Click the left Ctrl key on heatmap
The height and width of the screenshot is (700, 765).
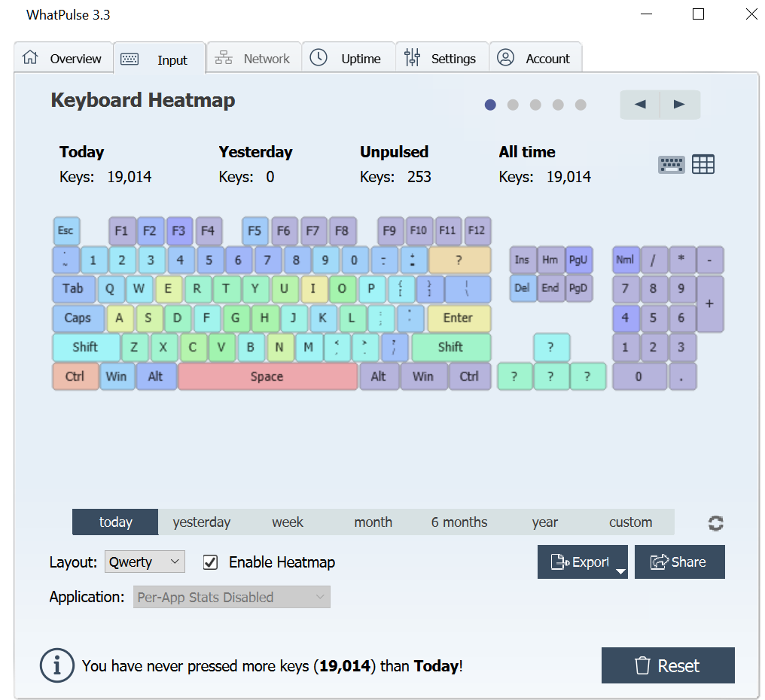click(x=75, y=376)
